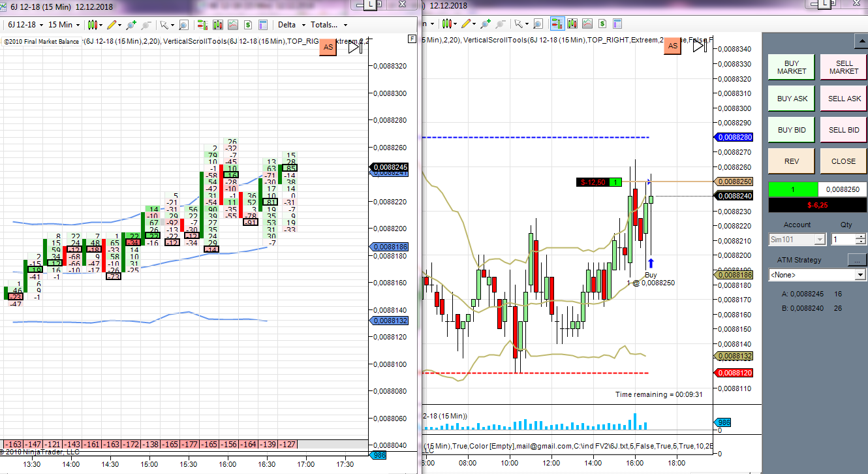The height and width of the screenshot is (474, 868).
Task: Click the Time remaining = 00:09:31 text
Action: (659, 394)
